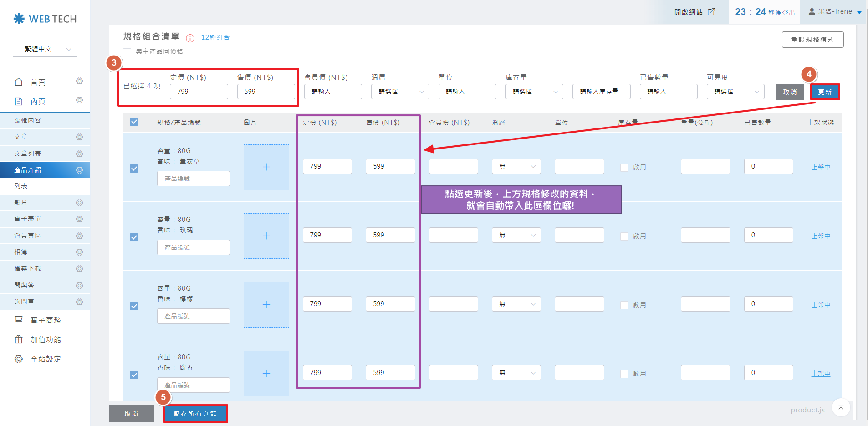Open settings gear for 產品介紹

point(79,170)
